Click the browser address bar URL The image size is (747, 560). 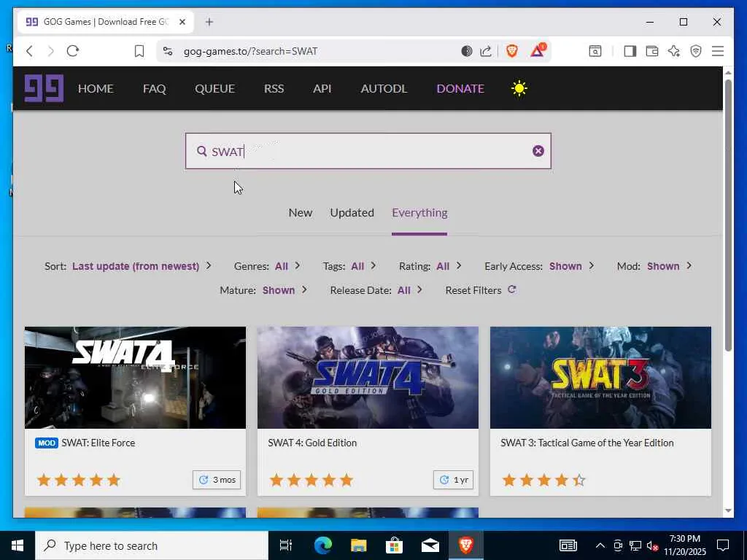(x=251, y=51)
